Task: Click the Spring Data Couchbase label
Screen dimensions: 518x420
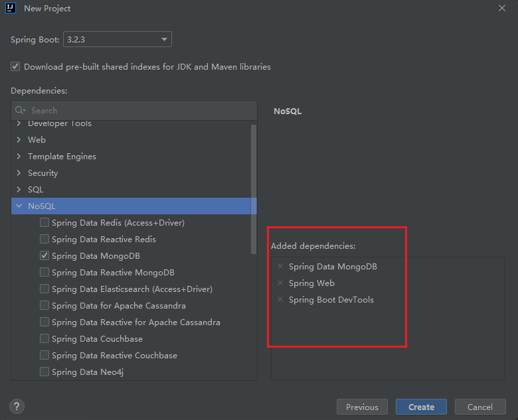Action: point(97,339)
